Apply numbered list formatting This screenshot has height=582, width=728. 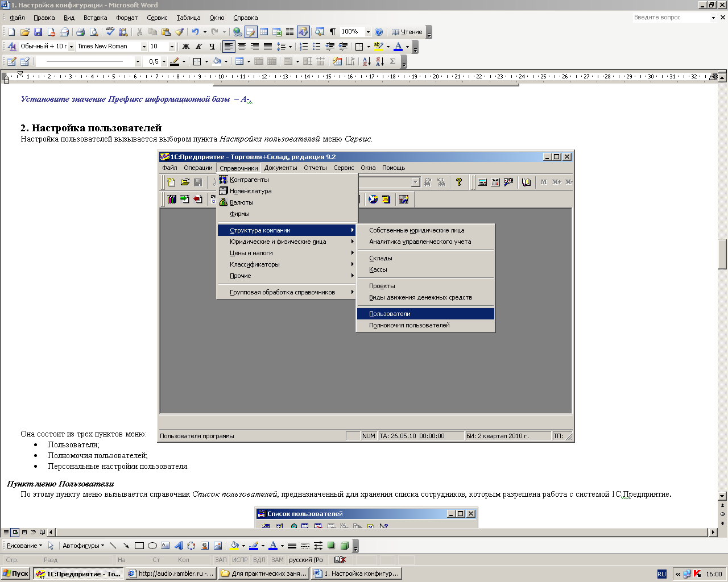click(x=304, y=47)
